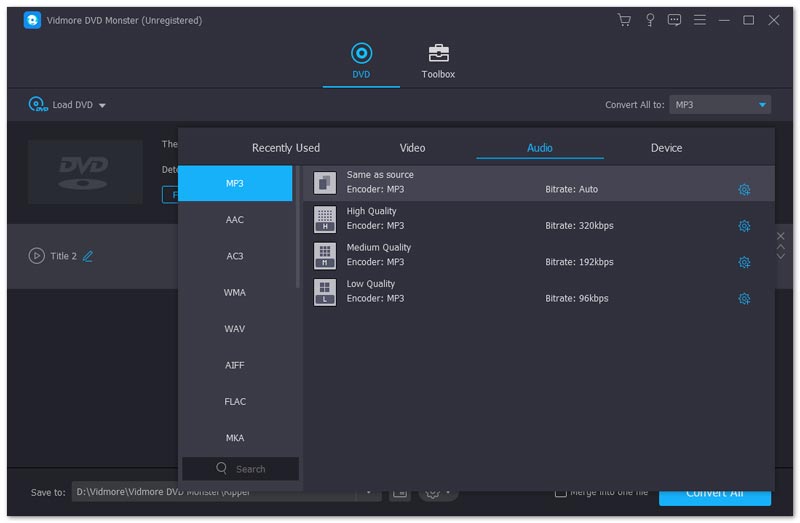800x523 pixels.
Task: Open the shopping cart purchase icon
Action: pyautogui.click(x=623, y=20)
